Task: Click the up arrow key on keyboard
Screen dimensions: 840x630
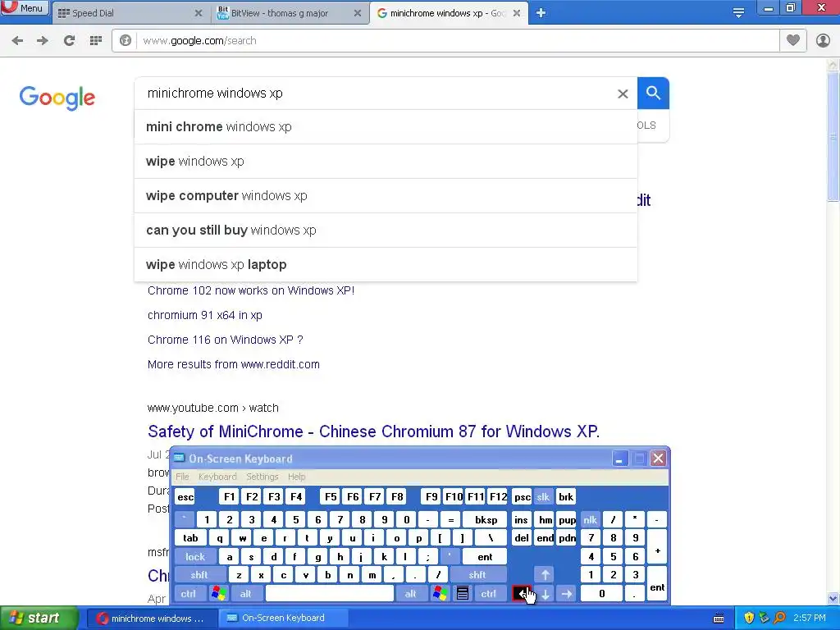Action: [545, 575]
